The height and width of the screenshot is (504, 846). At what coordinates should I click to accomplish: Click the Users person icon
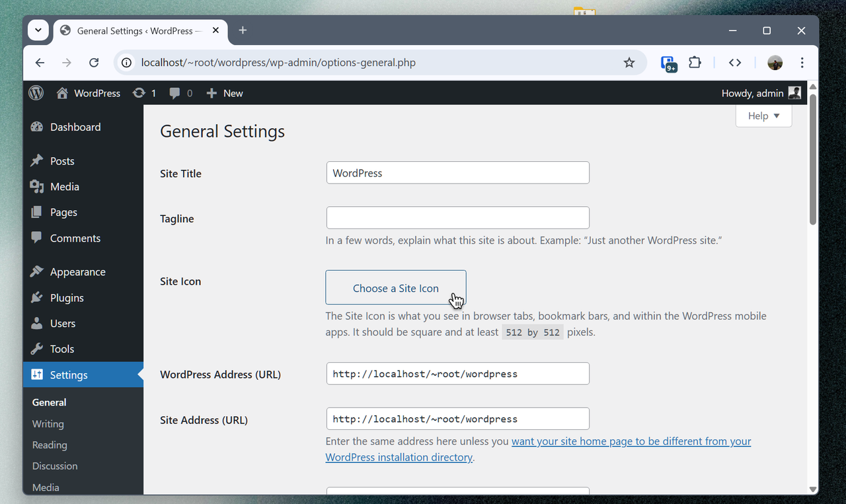(37, 323)
